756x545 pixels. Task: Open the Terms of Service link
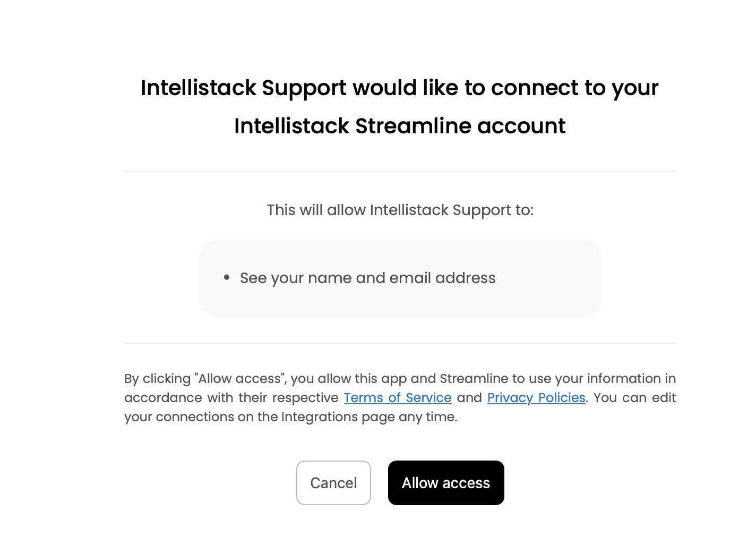tap(398, 398)
